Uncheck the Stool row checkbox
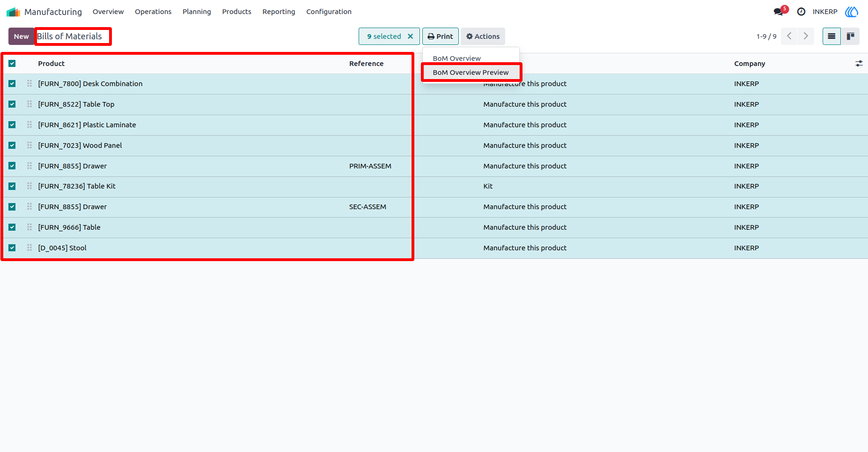Screen dimensions: 868x452 [x=12, y=248]
